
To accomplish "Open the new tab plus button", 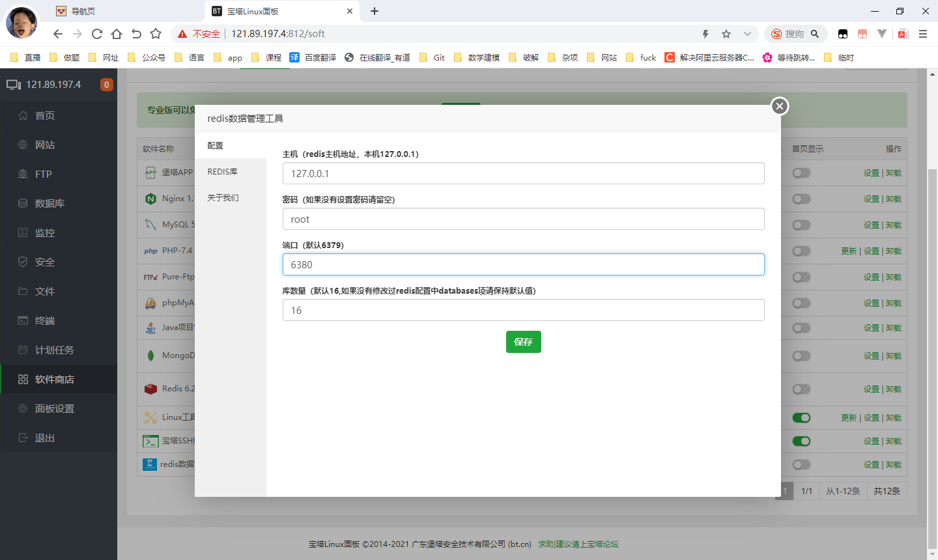I will pyautogui.click(x=375, y=11).
